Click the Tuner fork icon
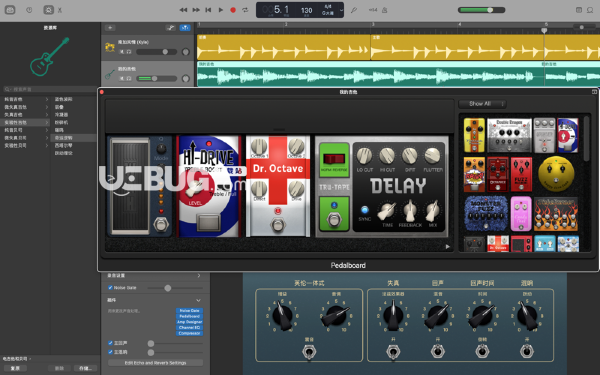Image resolution: width=600 pixels, height=375 pixels. tap(354, 10)
